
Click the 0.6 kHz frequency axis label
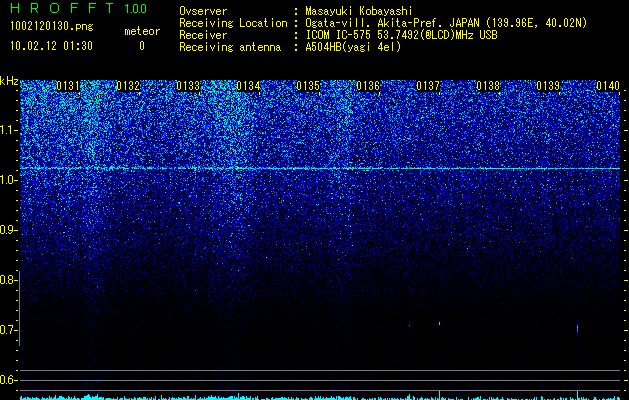[x=8, y=380]
